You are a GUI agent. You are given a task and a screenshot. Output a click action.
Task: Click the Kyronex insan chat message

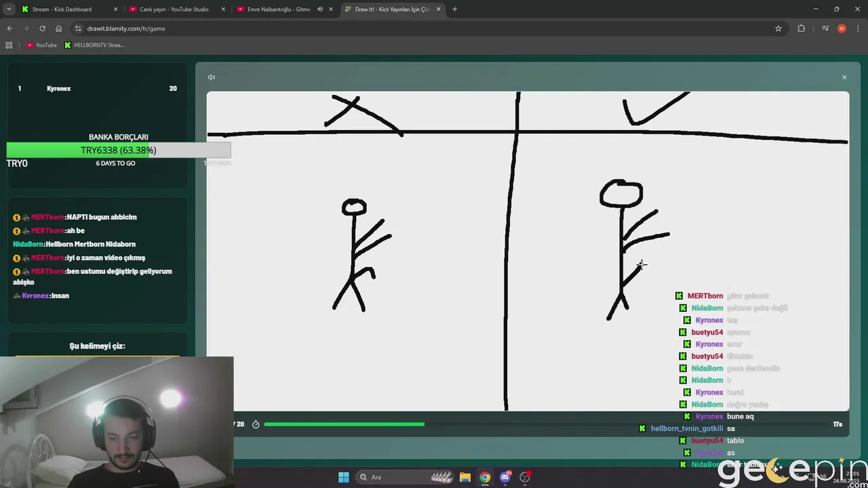coord(41,296)
